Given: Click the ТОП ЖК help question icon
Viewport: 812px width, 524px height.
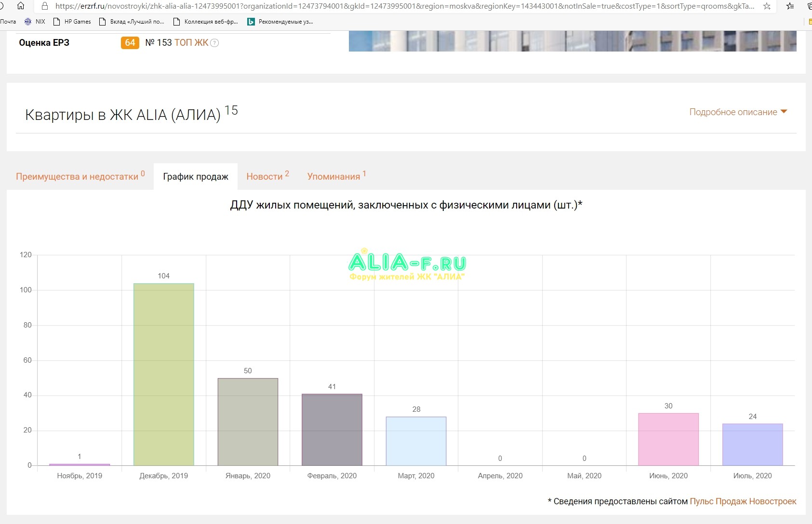Looking at the screenshot, I should pos(215,43).
